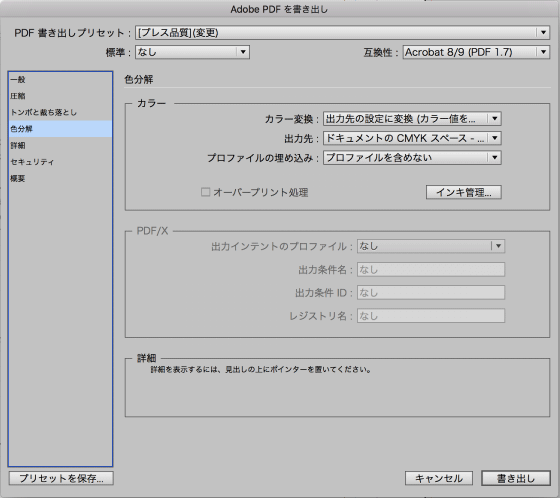Screen dimensions: 560x498
Task: Click the 書き出し export button
Action: (516, 478)
